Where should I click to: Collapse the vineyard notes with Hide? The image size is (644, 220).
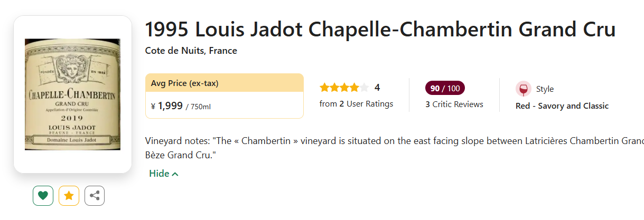(x=159, y=174)
